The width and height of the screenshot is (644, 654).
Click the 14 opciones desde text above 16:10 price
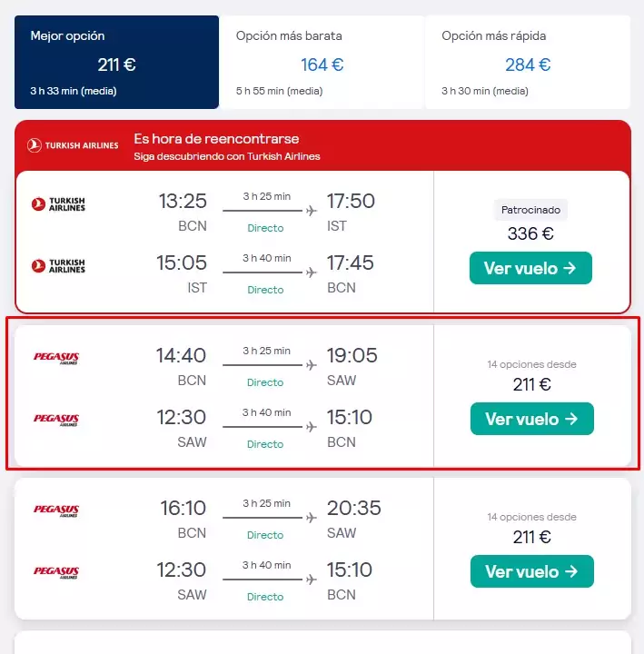pyautogui.click(x=531, y=517)
